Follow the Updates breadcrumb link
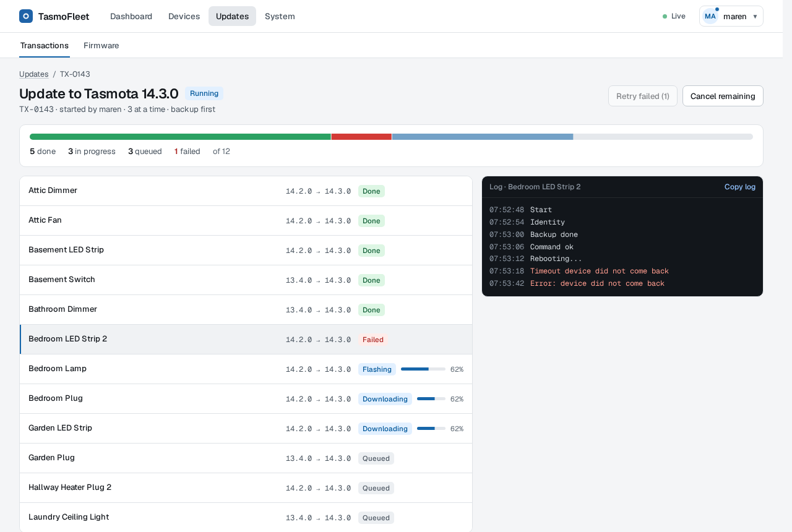This screenshot has height=532, width=792. click(x=34, y=74)
